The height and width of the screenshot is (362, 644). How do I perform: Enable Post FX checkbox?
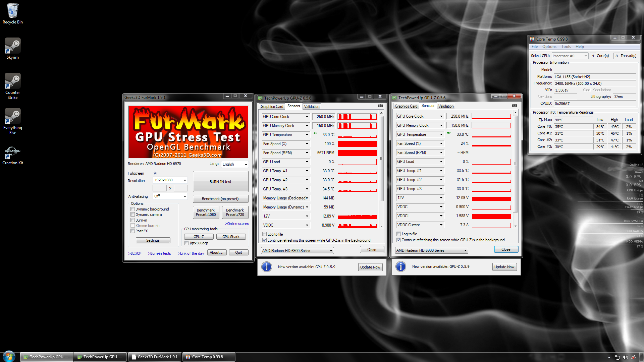132,231
